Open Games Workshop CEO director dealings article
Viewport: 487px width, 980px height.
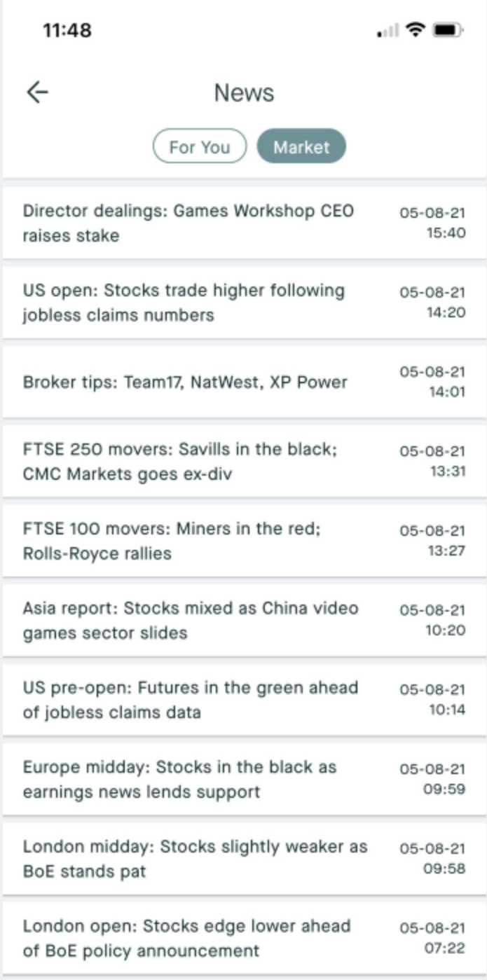(x=189, y=223)
